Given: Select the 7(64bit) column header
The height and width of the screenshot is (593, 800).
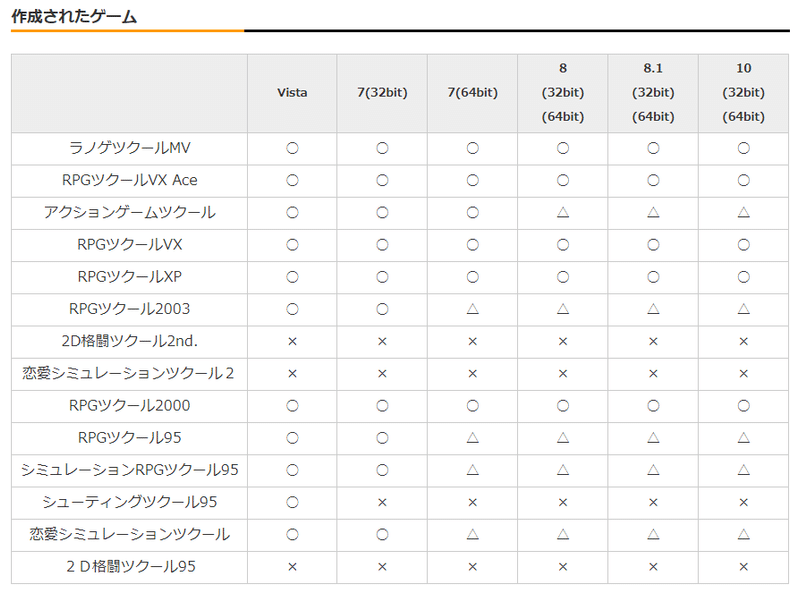Looking at the screenshot, I should click(x=472, y=93).
